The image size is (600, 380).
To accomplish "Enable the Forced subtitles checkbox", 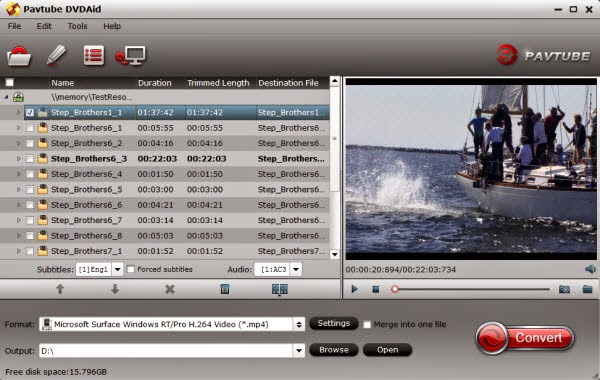I will tap(131, 269).
